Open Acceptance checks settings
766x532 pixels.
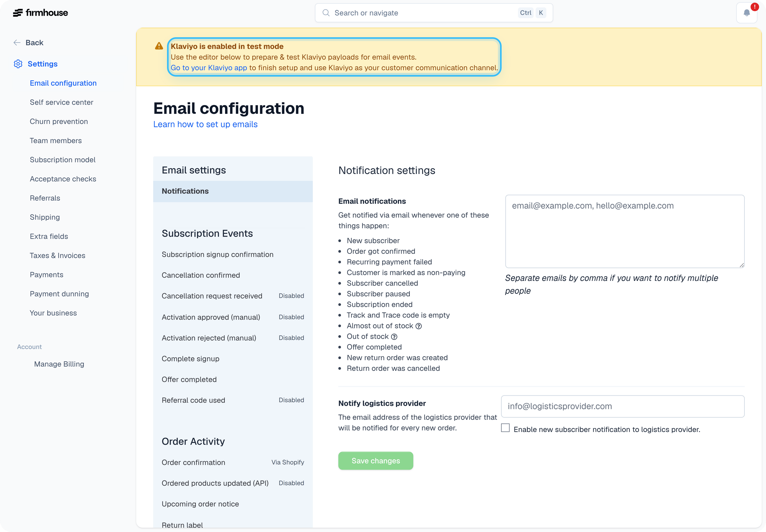tap(63, 179)
